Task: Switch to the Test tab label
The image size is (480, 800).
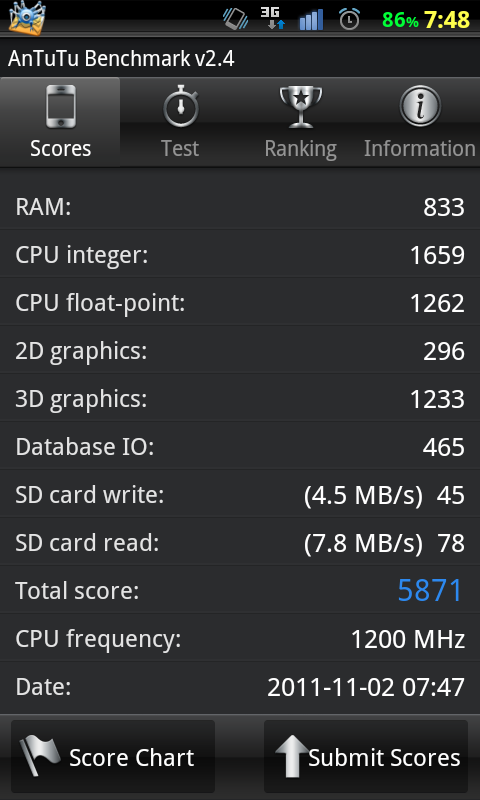Action: (180, 148)
